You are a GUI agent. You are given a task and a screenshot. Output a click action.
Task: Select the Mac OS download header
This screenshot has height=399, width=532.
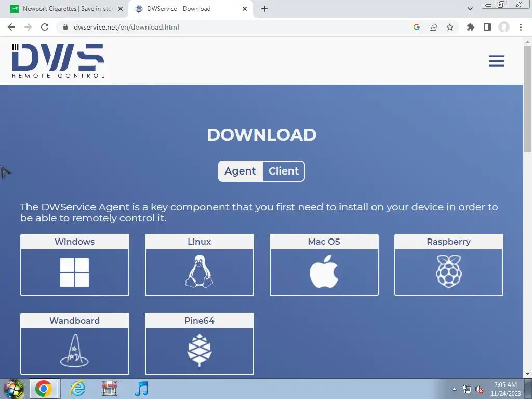[324, 242]
